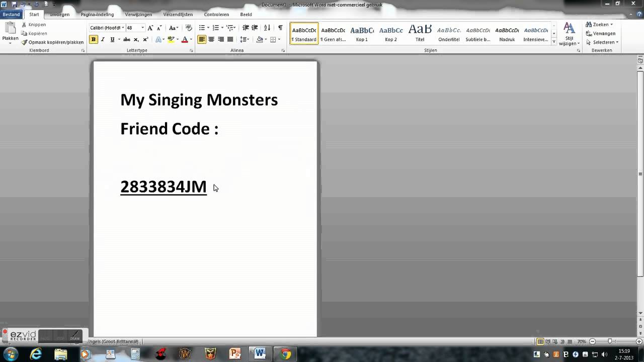Center align the text

[211, 40]
